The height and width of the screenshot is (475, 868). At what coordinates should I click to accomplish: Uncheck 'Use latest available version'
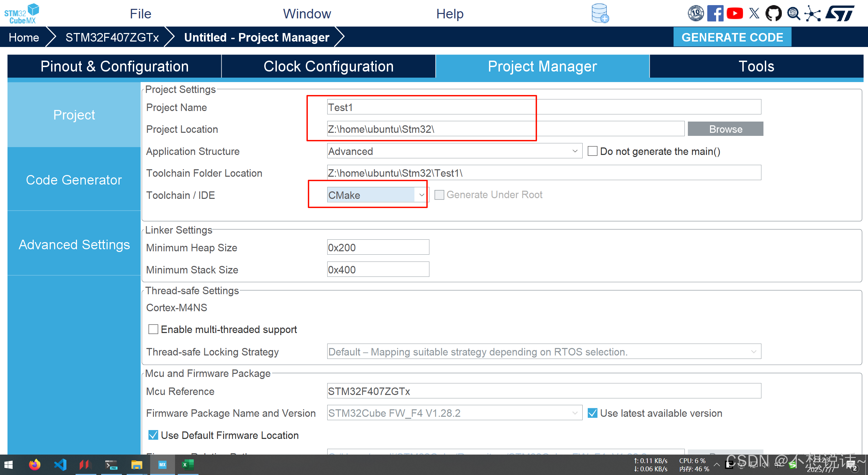coord(593,413)
